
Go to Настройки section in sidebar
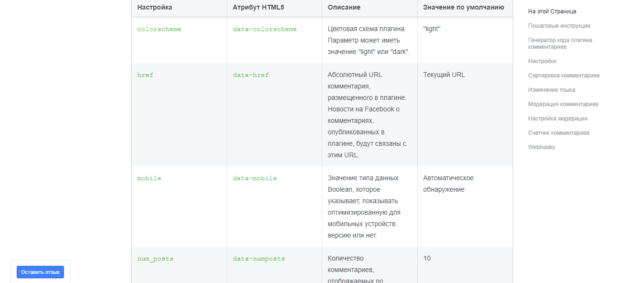pyautogui.click(x=542, y=61)
